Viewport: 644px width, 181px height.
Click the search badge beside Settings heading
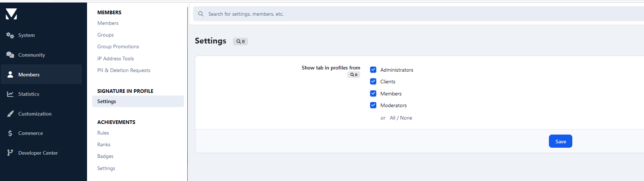tap(240, 42)
